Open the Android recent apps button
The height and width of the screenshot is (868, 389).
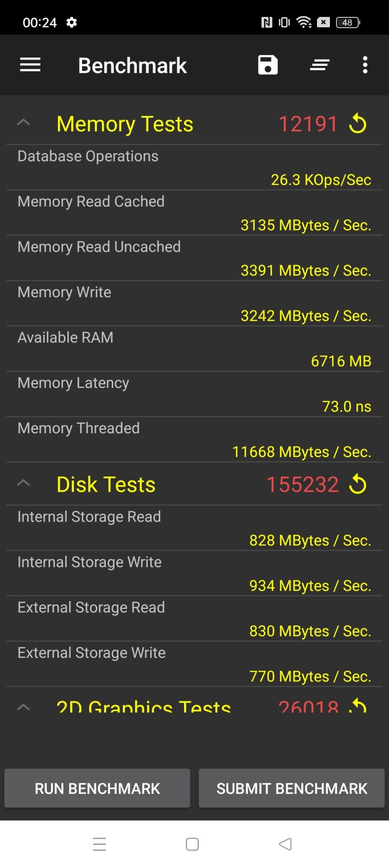point(99,844)
